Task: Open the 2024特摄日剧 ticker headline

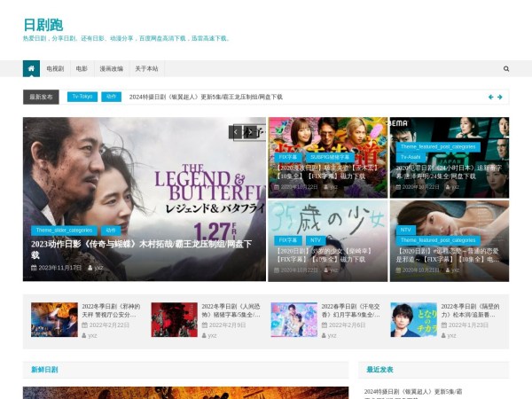Action: point(206,97)
